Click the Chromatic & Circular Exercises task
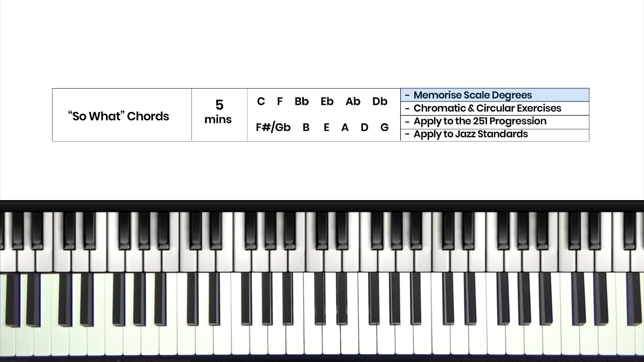 [x=494, y=108]
